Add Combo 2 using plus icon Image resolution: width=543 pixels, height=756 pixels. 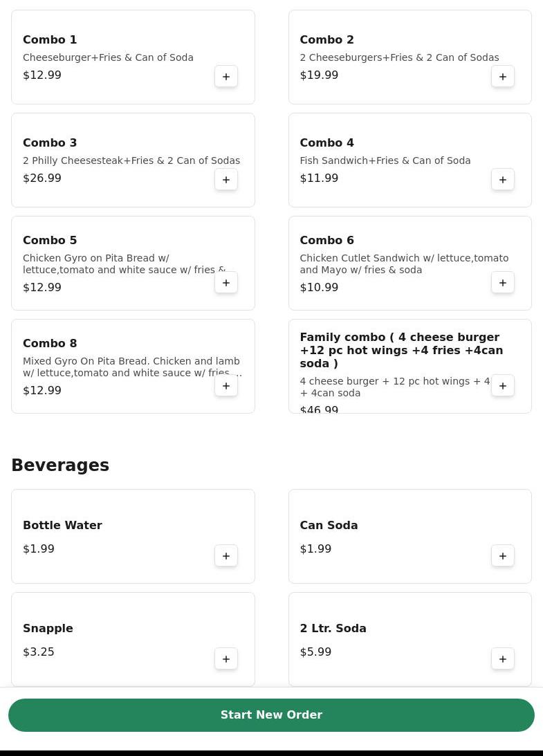click(503, 77)
